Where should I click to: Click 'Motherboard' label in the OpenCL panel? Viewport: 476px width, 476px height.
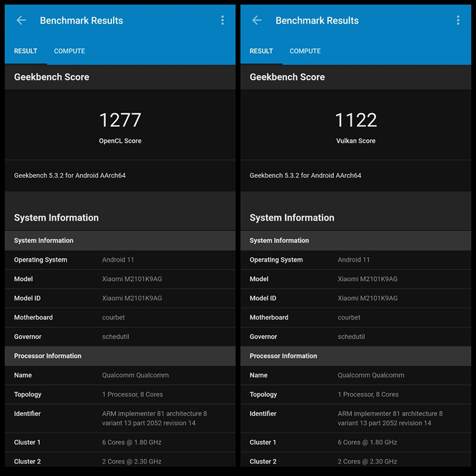tap(33, 318)
